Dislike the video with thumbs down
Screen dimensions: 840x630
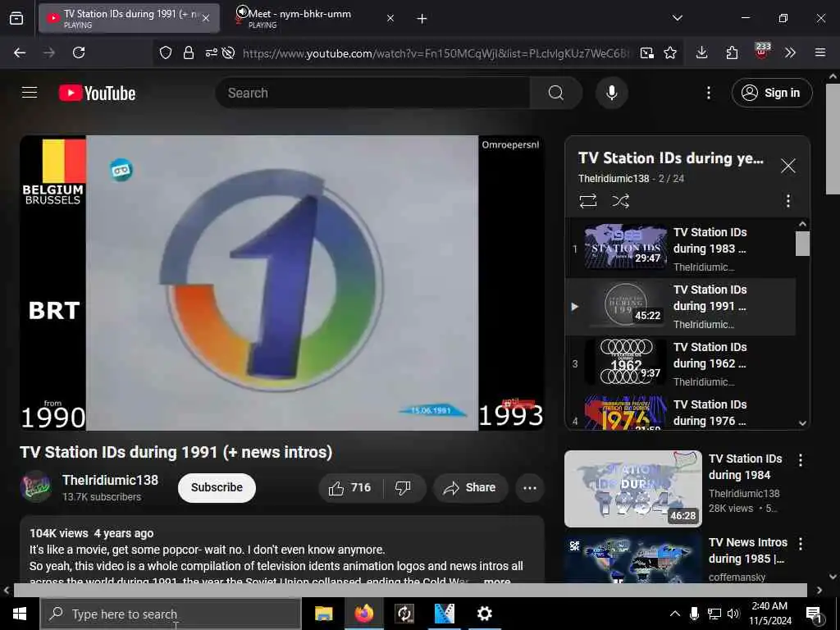[404, 487]
